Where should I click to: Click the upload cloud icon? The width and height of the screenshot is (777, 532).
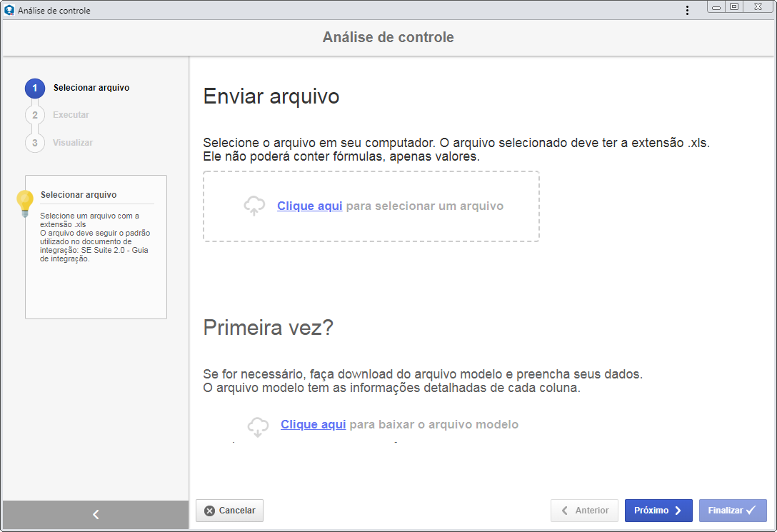254,206
